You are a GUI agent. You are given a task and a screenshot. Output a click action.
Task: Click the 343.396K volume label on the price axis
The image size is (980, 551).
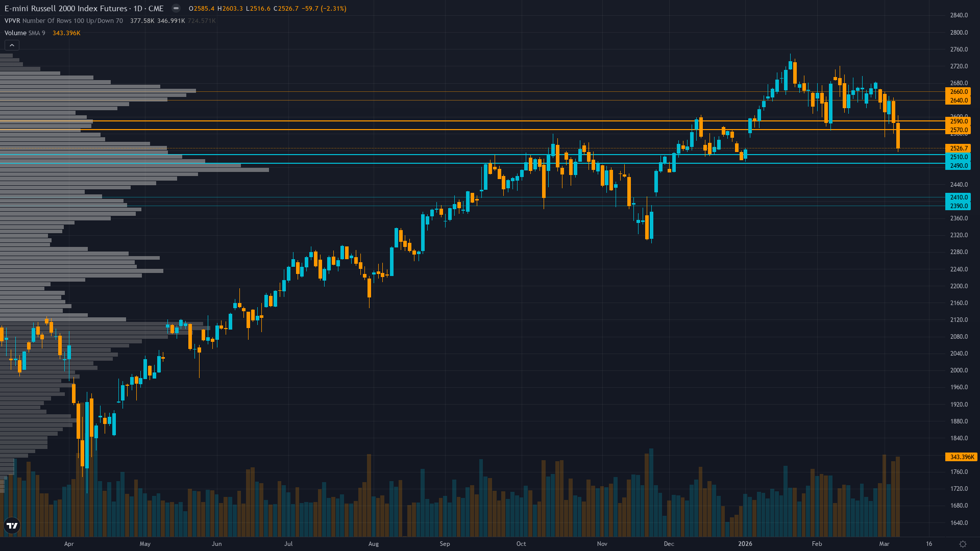[x=960, y=457]
